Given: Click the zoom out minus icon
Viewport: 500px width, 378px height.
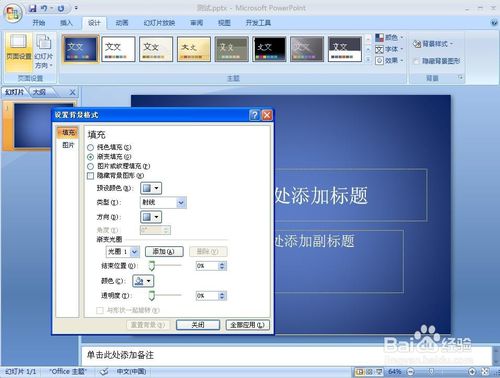Looking at the screenshot, I should (411, 371).
